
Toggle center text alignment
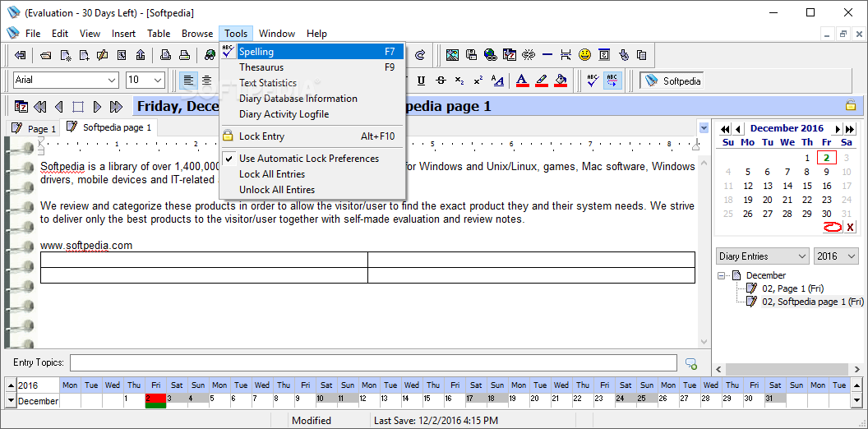[x=206, y=81]
